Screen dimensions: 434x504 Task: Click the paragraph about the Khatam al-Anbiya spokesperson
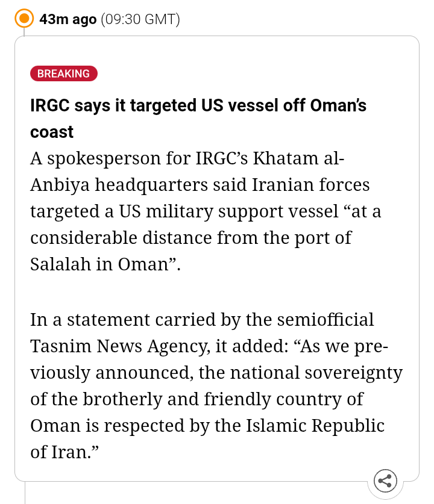(x=205, y=211)
